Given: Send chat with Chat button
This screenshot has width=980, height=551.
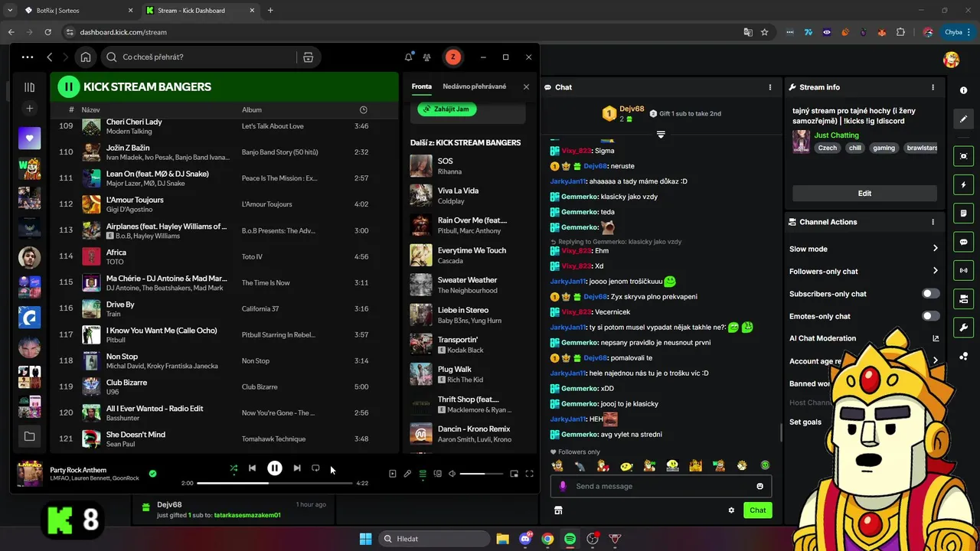Looking at the screenshot, I should tap(757, 510).
